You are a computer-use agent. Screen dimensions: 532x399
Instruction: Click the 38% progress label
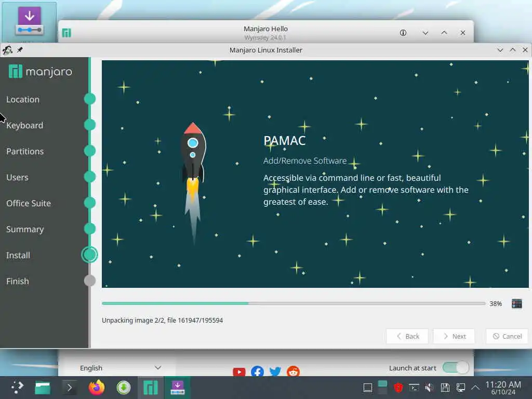coord(496,303)
